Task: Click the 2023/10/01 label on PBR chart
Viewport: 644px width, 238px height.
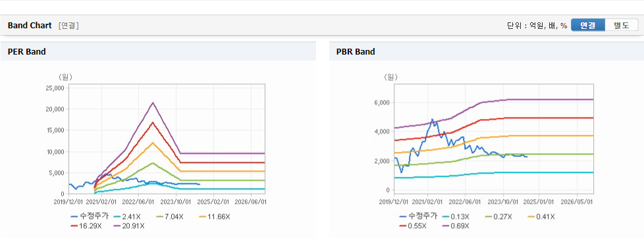Action: tap(504, 202)
